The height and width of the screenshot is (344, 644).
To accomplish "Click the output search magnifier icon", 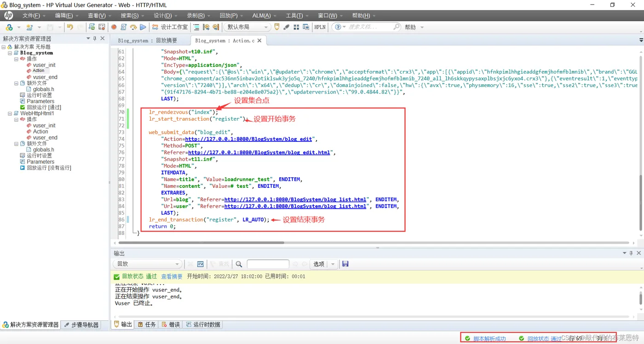I will tap(239, 264).
